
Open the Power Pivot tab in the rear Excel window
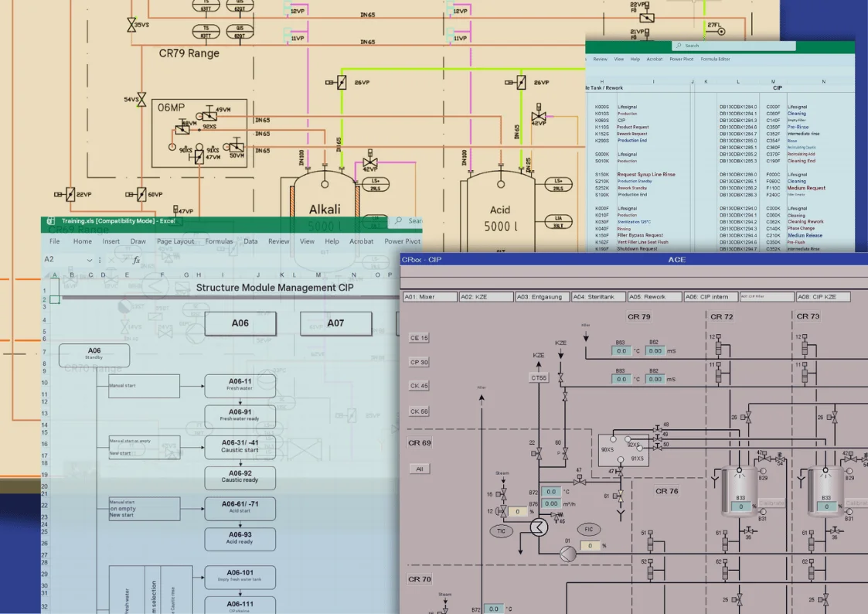point(681,59)
